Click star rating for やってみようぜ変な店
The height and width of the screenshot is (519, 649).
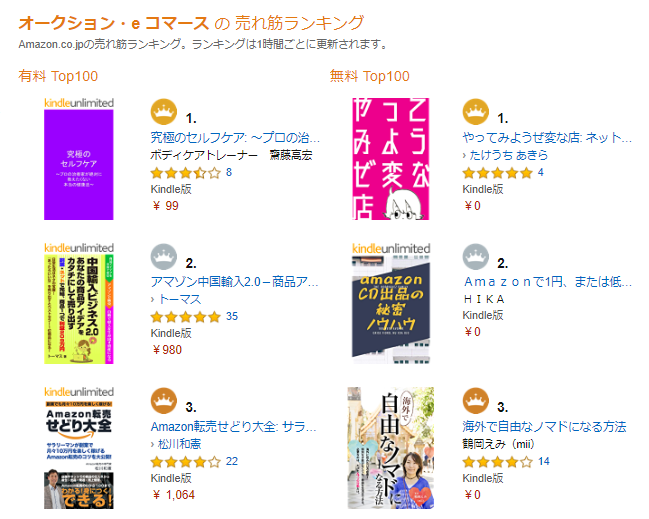496,173
